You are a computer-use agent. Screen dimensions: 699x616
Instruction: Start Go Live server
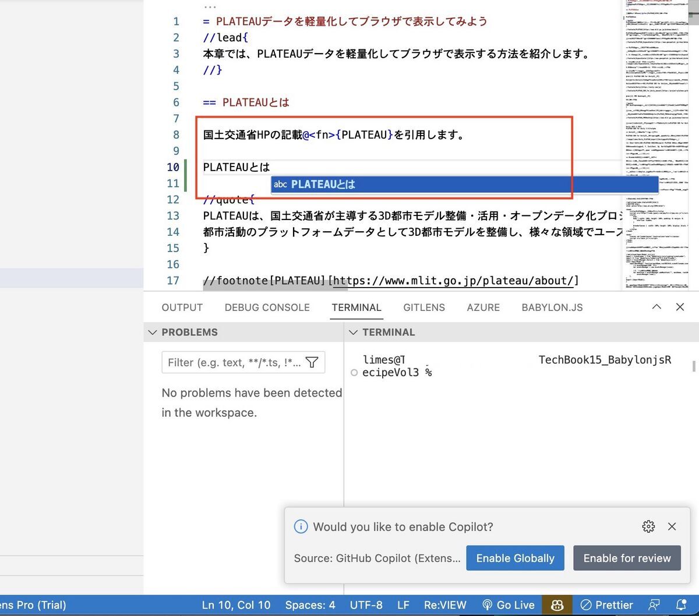pyautogui.click(x=508, y=605)
